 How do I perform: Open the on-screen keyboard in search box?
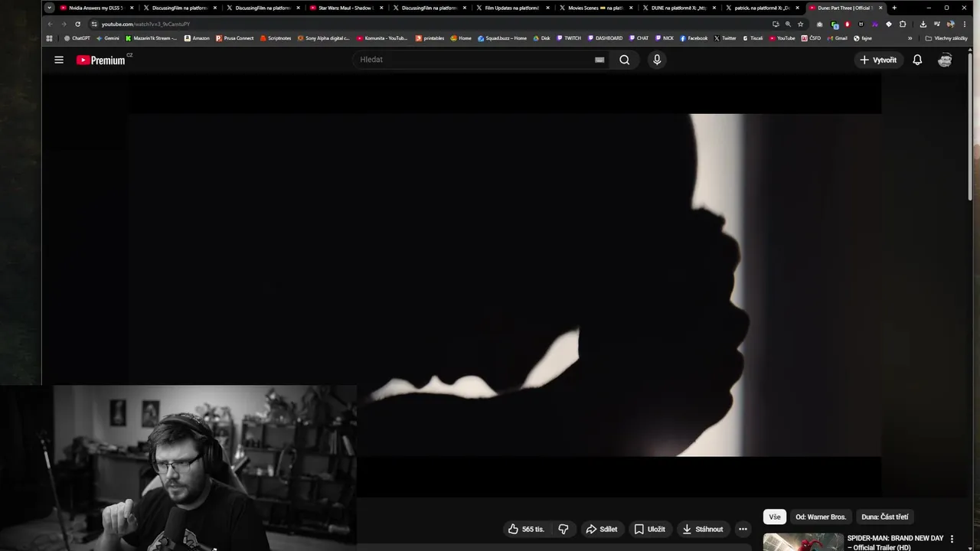[599, 60]
